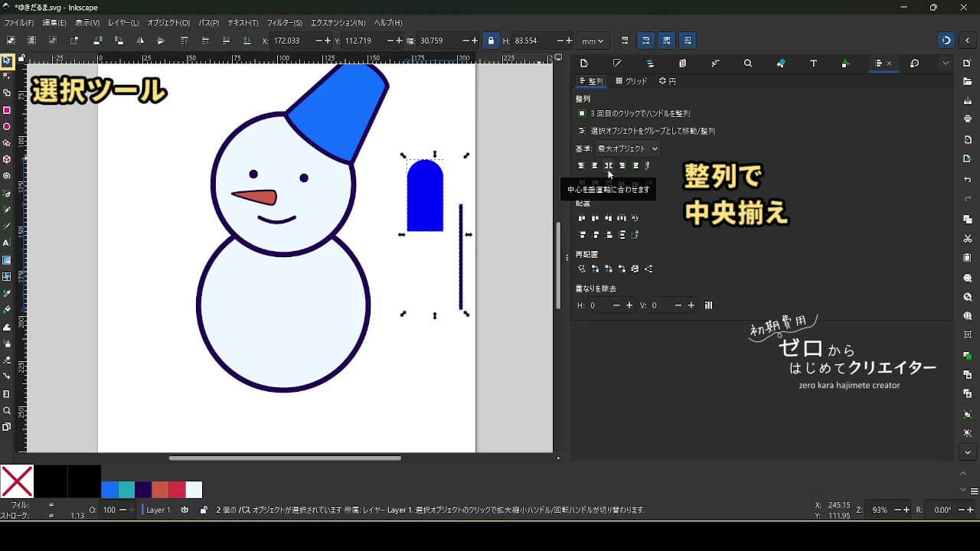The image size is (980, 551).
Task: Pick the Text tool in left toolbox
Action: [7, 243]
